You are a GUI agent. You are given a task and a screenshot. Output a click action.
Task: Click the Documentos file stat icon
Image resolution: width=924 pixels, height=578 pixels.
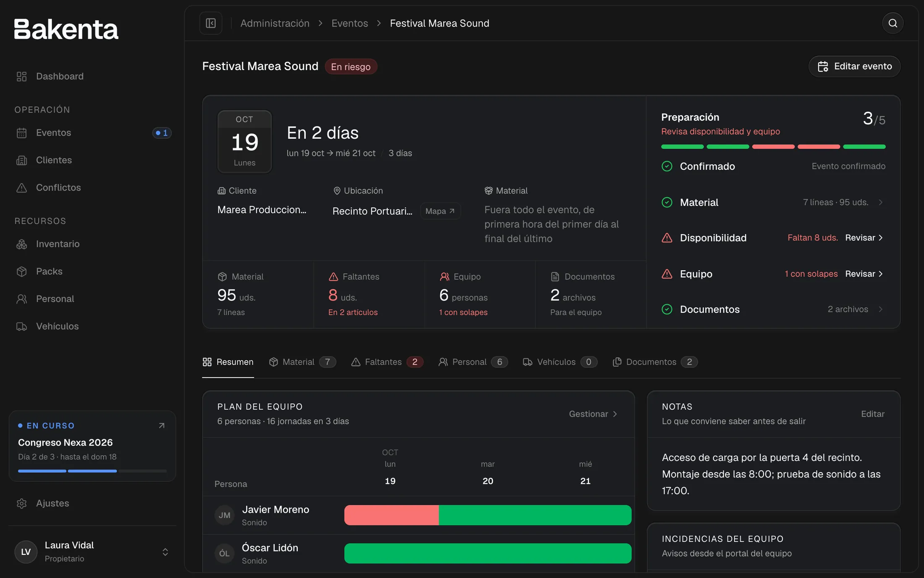tap(555, 277)
